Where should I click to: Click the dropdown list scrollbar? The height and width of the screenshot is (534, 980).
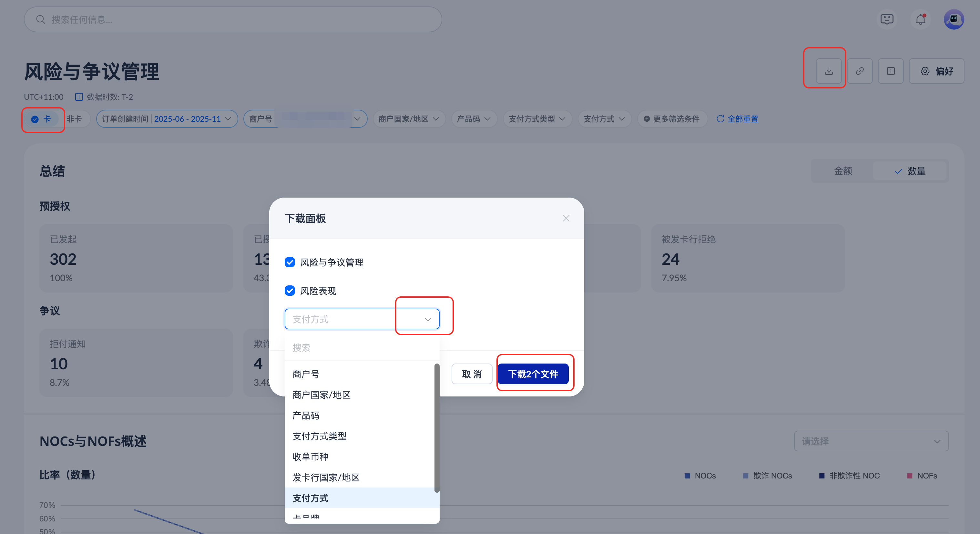click(437, 427)
